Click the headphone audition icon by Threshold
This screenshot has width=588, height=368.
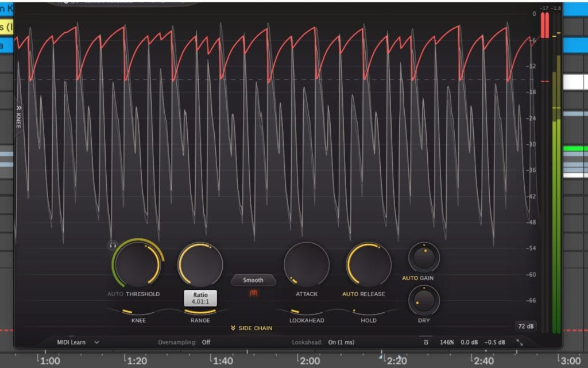click(x=113, y=246)
